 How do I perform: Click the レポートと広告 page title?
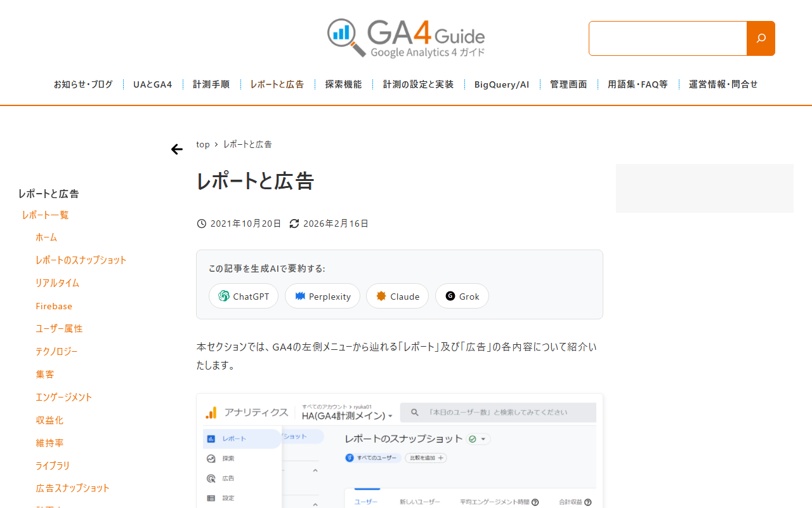coord(255,181)
